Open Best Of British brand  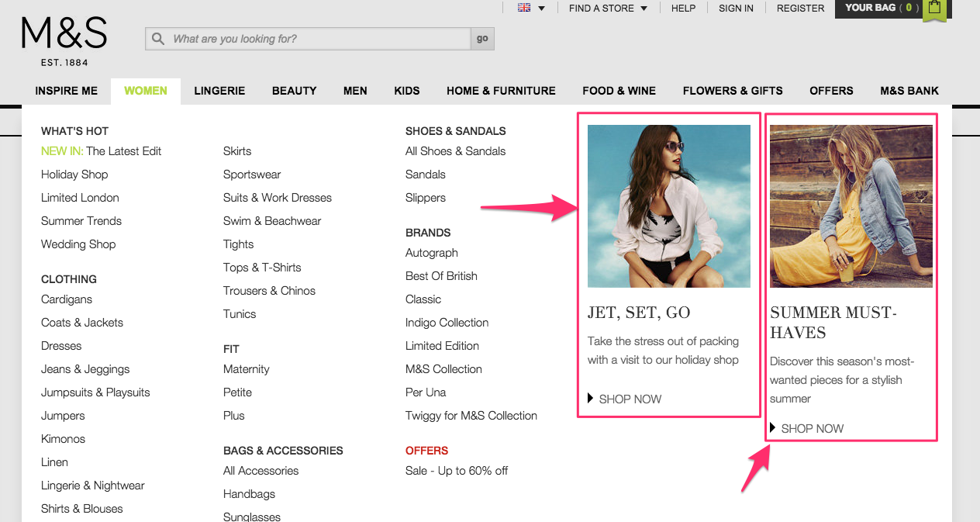pos(441,276)
